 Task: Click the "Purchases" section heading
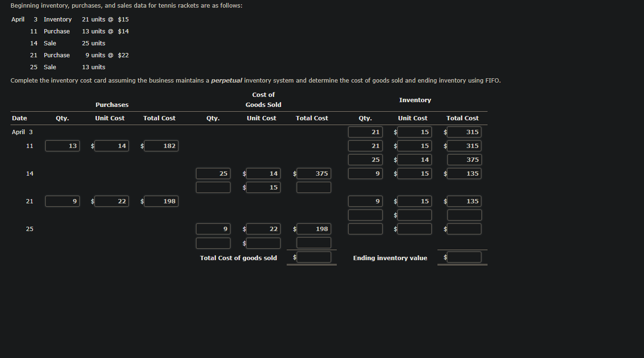pyautogui.click(x=112, y=105)
